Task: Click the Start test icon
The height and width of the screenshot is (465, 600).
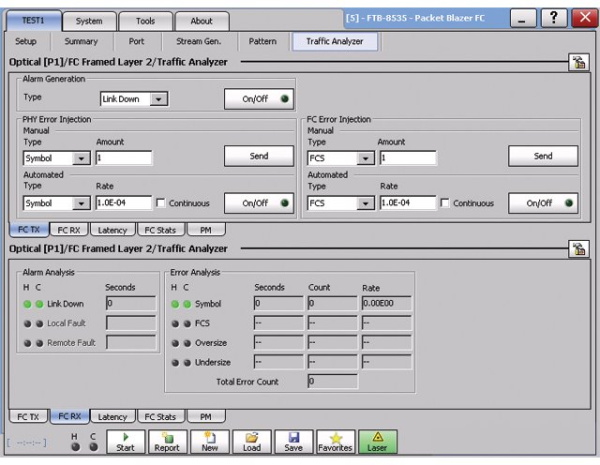Action: tap(125, 442)
